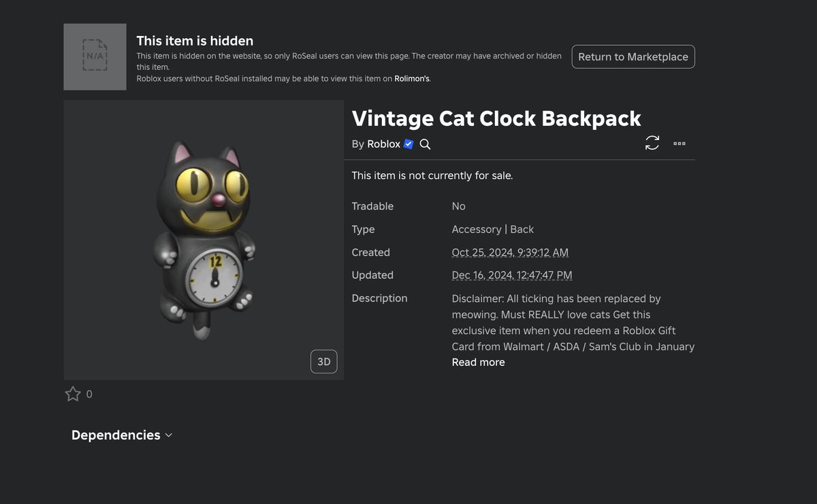817x504 pixels.
Task: Open the Roblox creator profile link
Action: point(384,144)
